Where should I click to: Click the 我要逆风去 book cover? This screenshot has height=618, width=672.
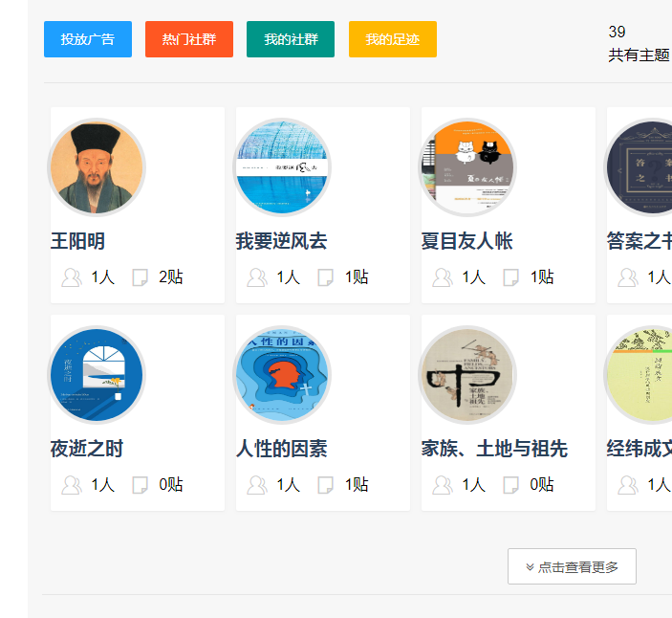pyautogui.click(x=282, y=166)
